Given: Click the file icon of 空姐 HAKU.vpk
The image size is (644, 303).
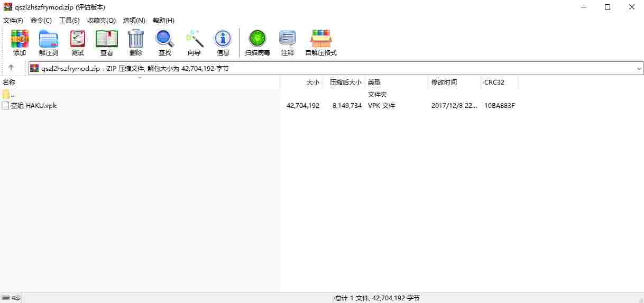Looking at the screenshot, I should click(x=6, y=105).
